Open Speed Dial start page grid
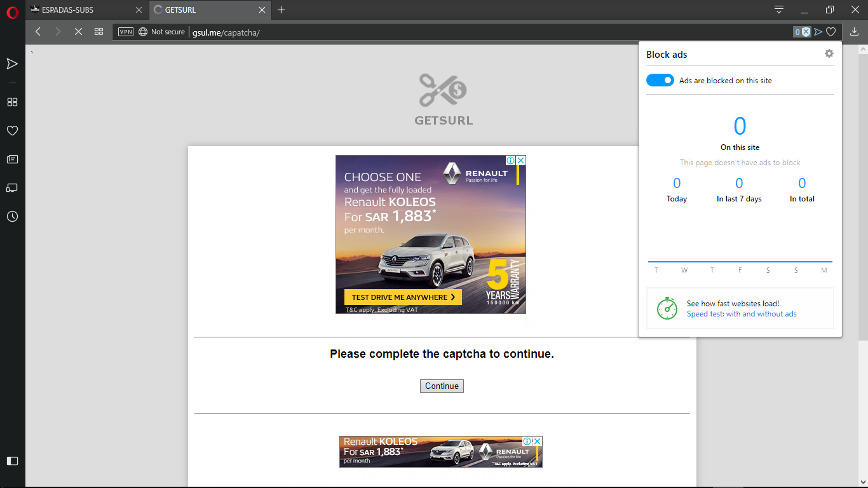 click(x=98, y=31)
